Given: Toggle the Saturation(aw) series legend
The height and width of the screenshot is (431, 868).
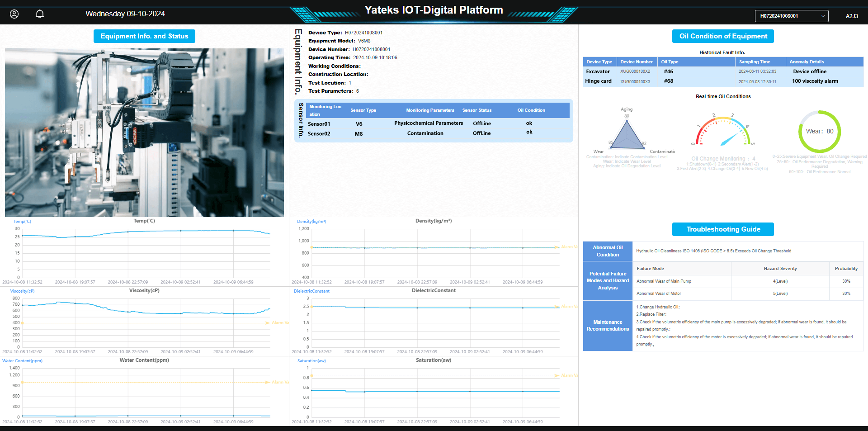Looking at the screenshot, I should (x=311, y=360).
